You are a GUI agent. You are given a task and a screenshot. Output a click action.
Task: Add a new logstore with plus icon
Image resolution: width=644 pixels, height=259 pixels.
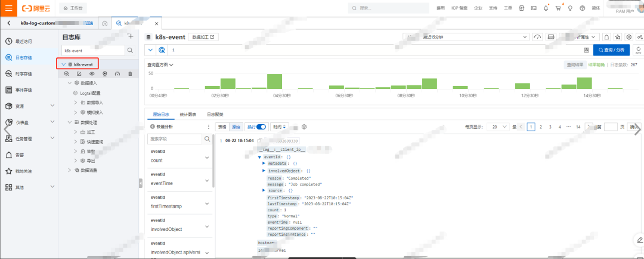click(x=131, y=36)
